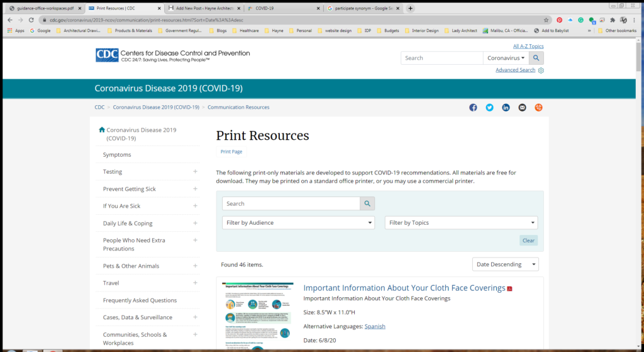This screenshot has width=644, height=352.
Task: Click the print resources search field
Action: pyautogui.click(x=291, y=203)
